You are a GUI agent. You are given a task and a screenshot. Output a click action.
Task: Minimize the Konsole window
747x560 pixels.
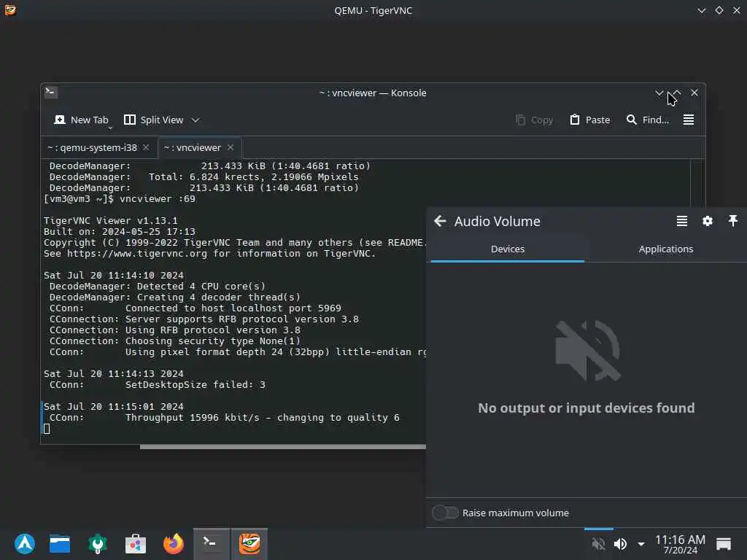tap(659, 93)
